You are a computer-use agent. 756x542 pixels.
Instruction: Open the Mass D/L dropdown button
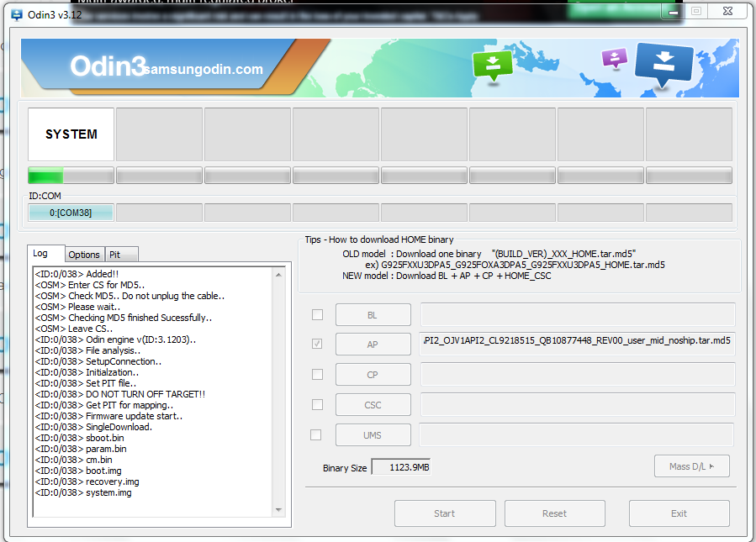click(x=692, y=466)
